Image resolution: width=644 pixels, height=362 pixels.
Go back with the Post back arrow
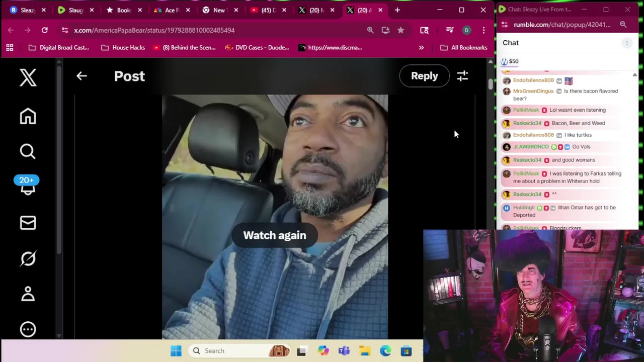82,76
